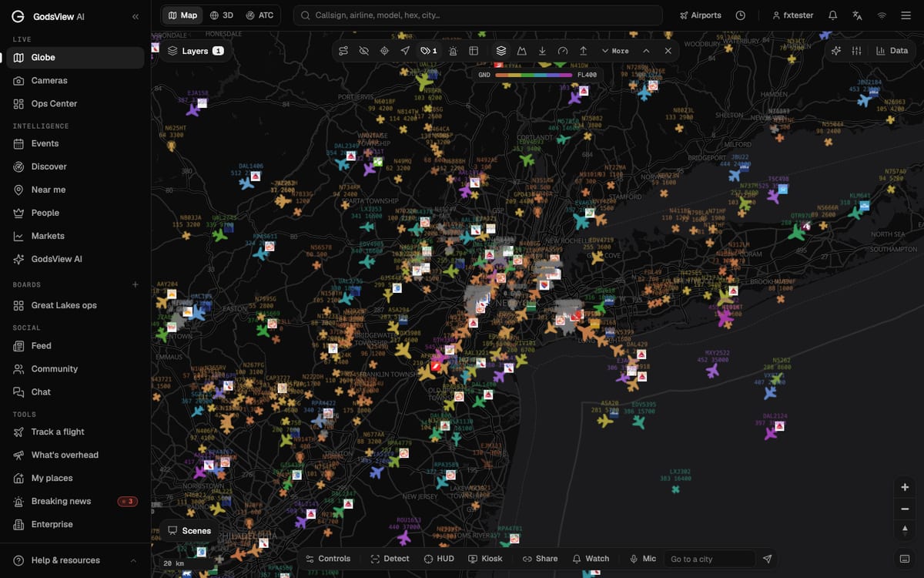Open the table layout icon in toolbar
Viewport: 924px width, 578px height.
click(474, 51)
